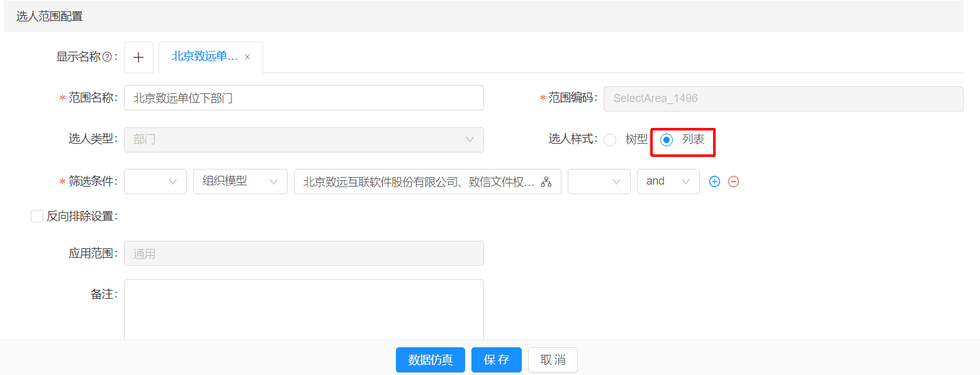Open the empty dropdown before and
The height and width of the screenshot is (375, 980).
(x=599, y=182)
